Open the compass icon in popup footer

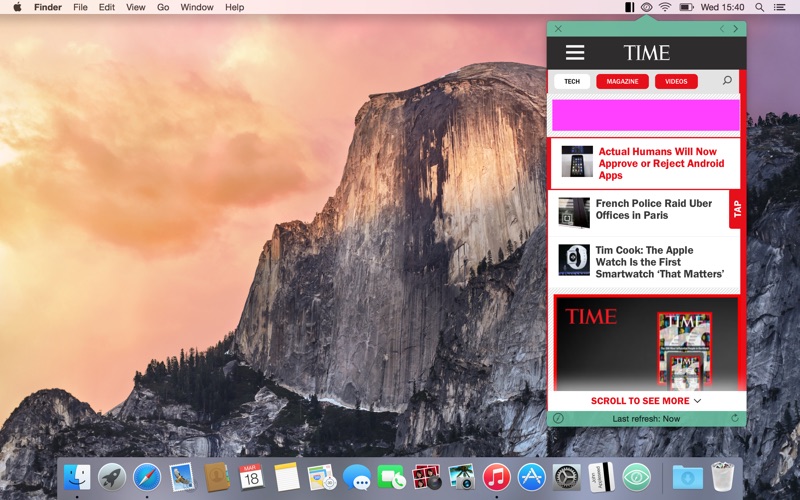[558, 418]
